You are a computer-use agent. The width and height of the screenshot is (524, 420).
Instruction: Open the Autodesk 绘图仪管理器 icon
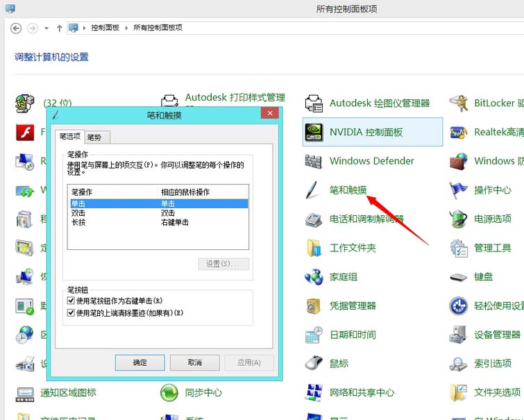(314, 103)
